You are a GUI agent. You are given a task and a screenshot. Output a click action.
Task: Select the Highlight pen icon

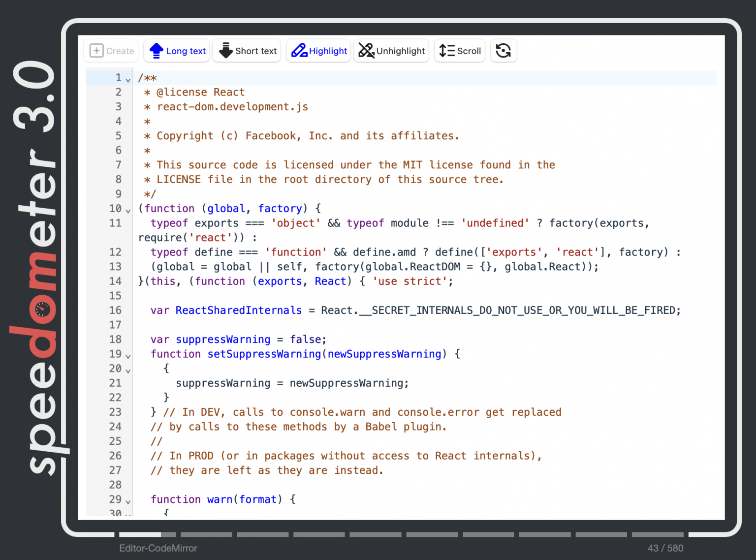tap(299, 50)
